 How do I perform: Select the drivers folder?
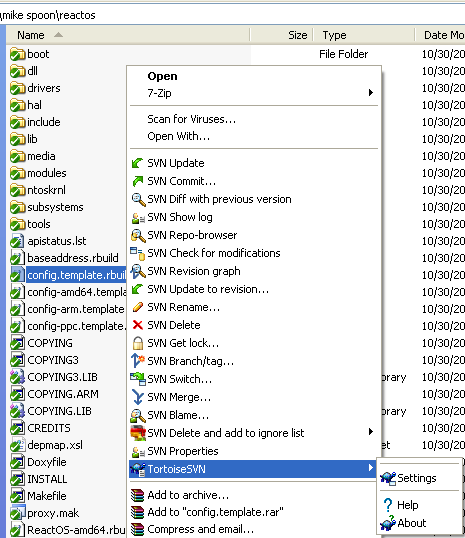coord(44,88)
